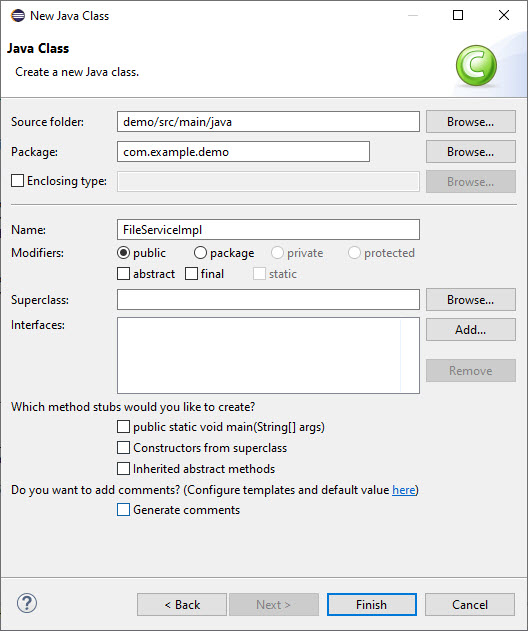Viewport: 528px width, 631px height.
Task: Click the Finish button
Action: (371, 604)
